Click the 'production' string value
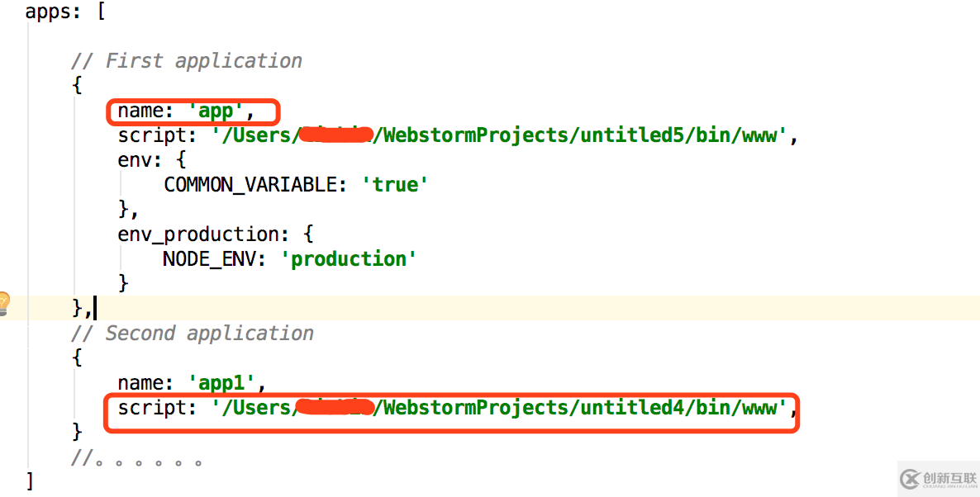Screen dimensions: 980x497 pos(349,259)
